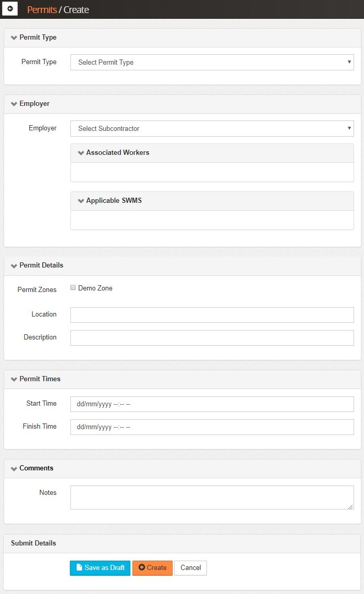Cancel the permit creation
This screenshot has height=594, width=364.
coord(190,568)
